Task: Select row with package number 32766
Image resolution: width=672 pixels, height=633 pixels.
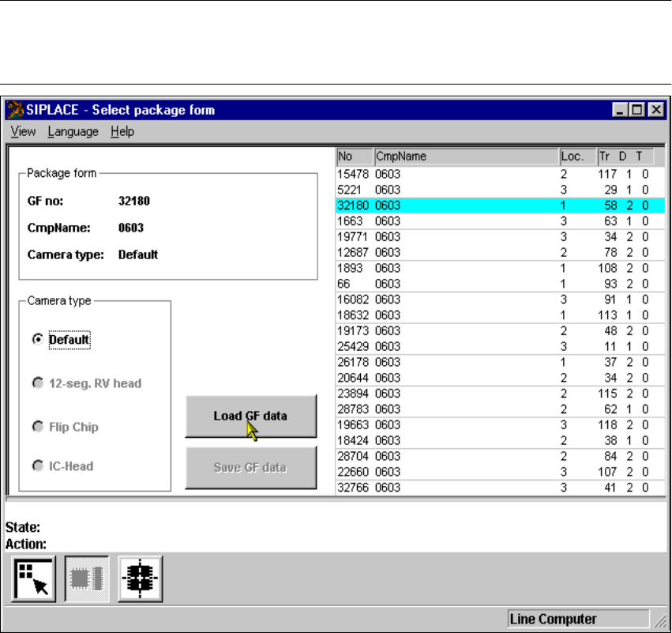Action: (x=500, y=487)
